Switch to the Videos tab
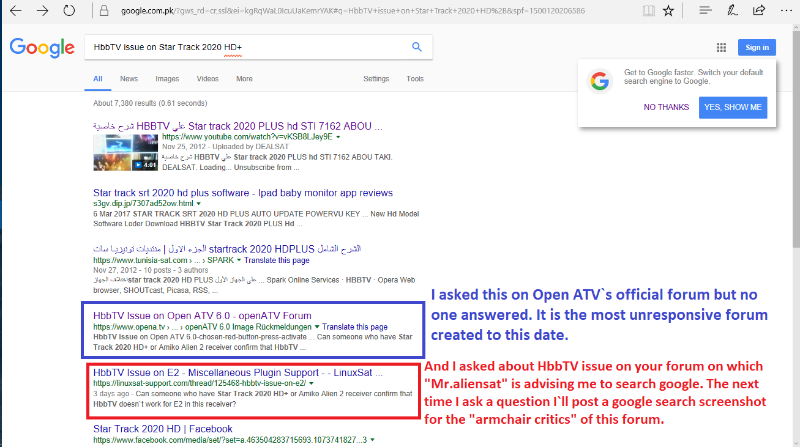The width and height of the screenshot is (800, 447). (207, 79)
